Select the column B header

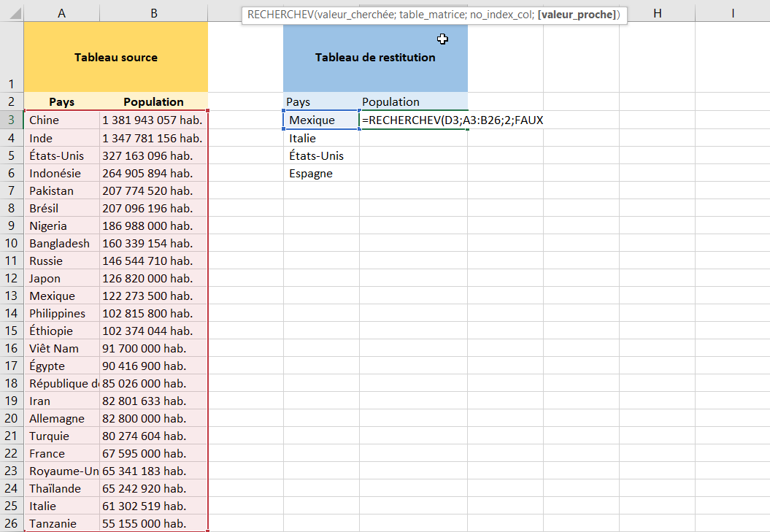click(153, 13)
